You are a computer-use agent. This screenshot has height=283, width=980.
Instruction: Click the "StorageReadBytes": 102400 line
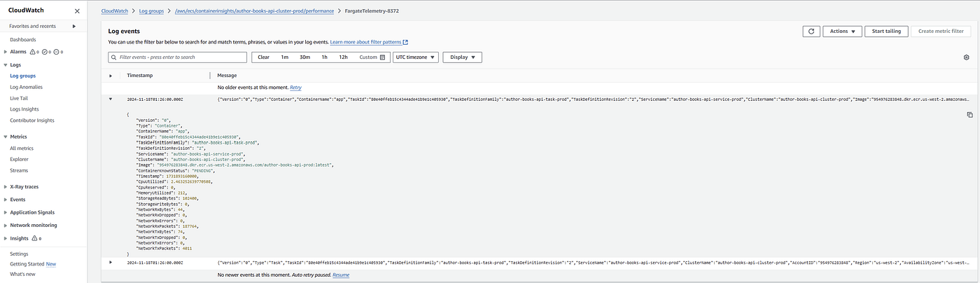167,198
